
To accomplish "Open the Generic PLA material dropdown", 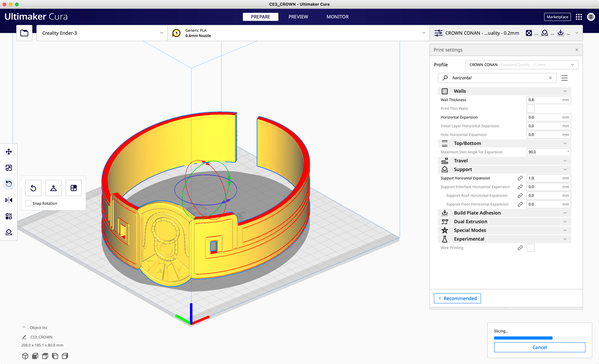I will pos(299,33).
